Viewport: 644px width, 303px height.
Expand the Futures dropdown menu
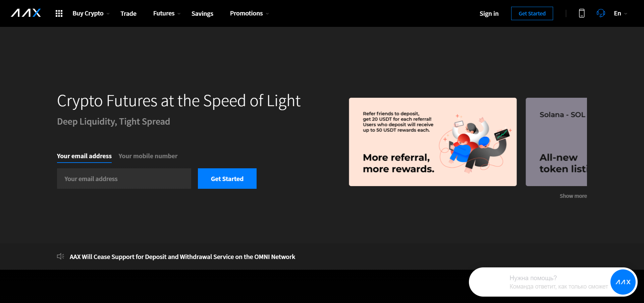coord(167,13)
